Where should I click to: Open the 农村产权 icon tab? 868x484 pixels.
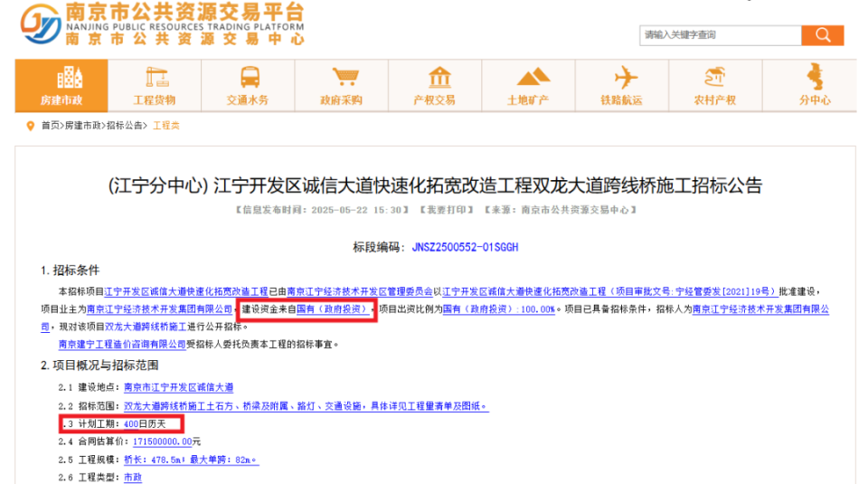click(x=715, y=86)
